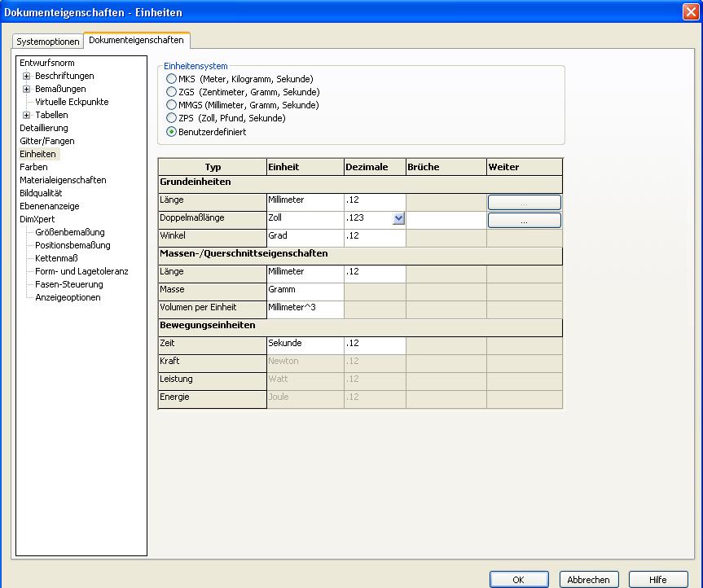This screenshot has height=588, width=703.
Task: Open the Dokumenteigenschaften tab
Action: [x=137, y=41]
